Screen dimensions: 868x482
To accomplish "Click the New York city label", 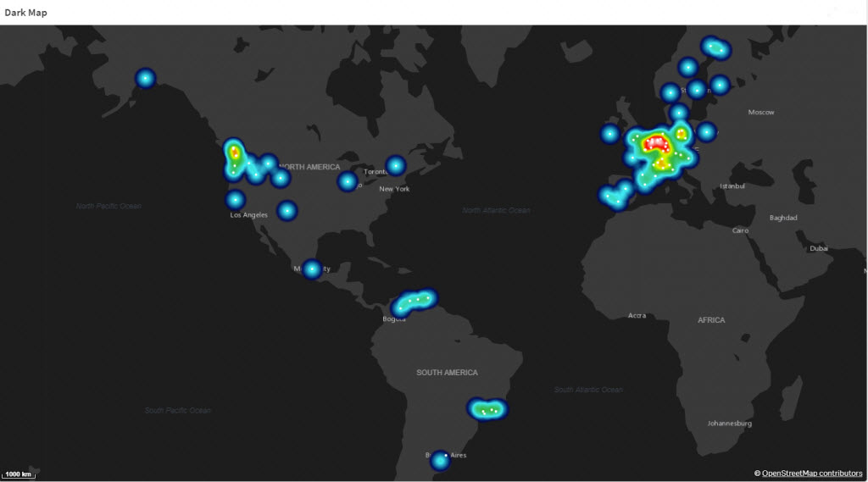I will tap(394, 189).
